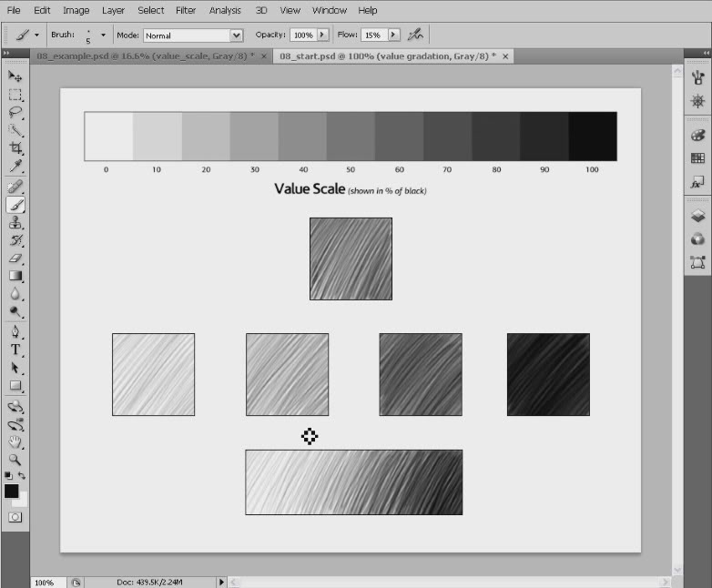The width and height of the screenshot is (712, 588).
Task: Select the Rectangular Marquee tool
Action: pyautogui.click(x=15, y=95)
